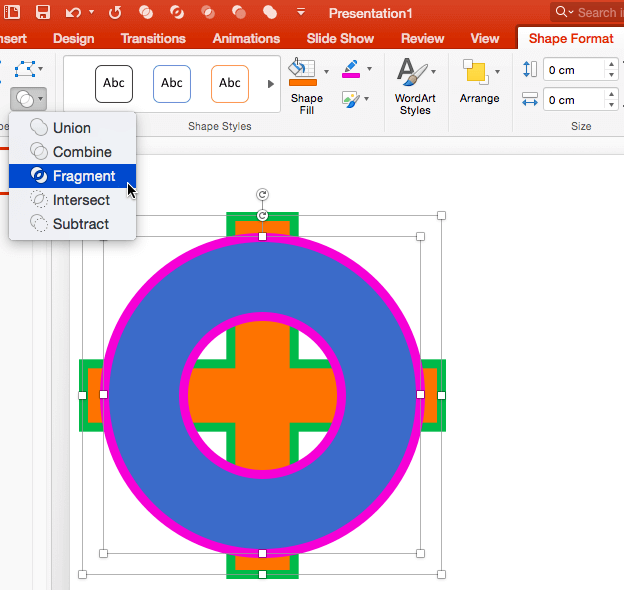624x590 pixels.
Task: Open the Merge Shapes button
Action: click(27, 99)
